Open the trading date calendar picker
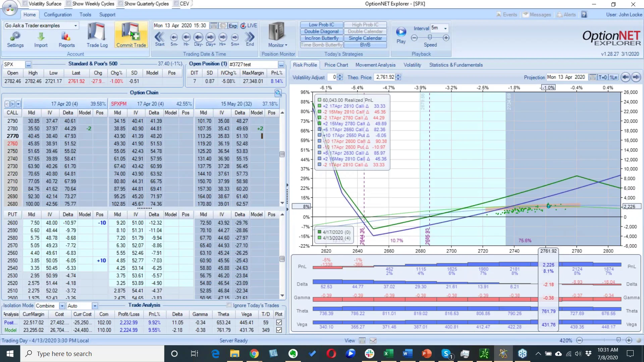The image size is (644, 362). (213, 26)
